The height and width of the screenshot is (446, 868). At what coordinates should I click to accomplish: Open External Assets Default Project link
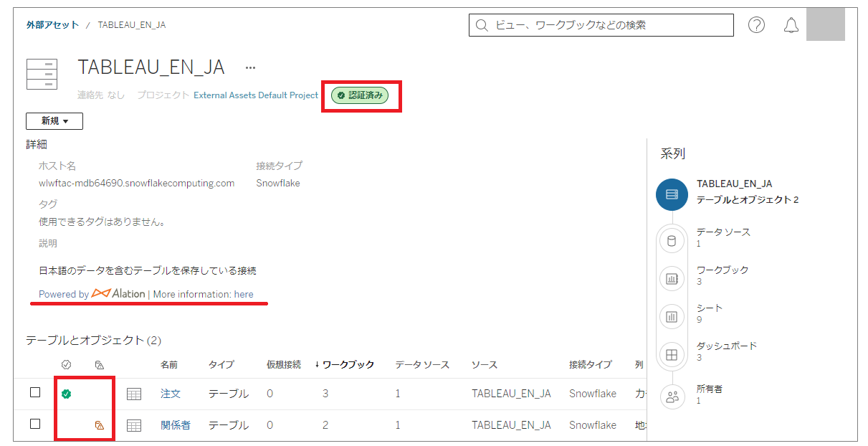pyautogui.click(x=256, y=95)
